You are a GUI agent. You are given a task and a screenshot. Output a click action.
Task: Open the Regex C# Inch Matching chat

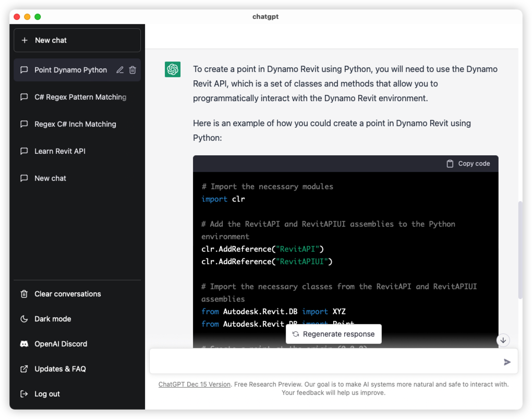[75, 124]
